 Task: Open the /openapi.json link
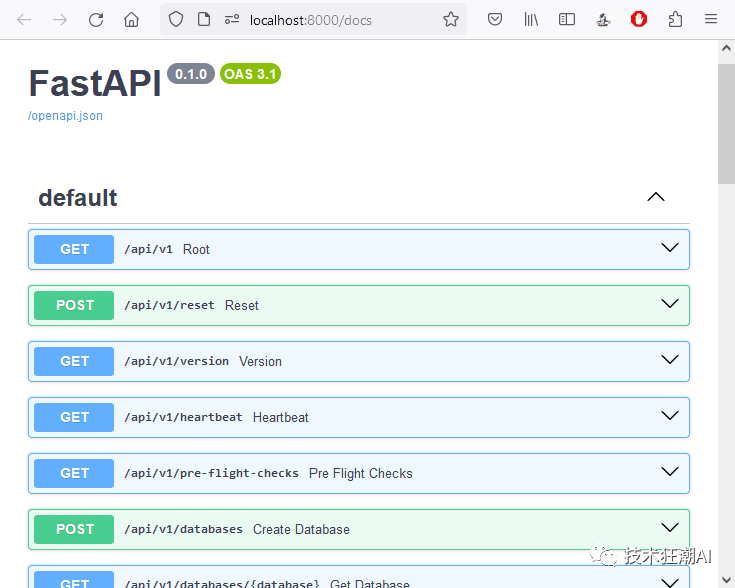[x=65, y=116]
